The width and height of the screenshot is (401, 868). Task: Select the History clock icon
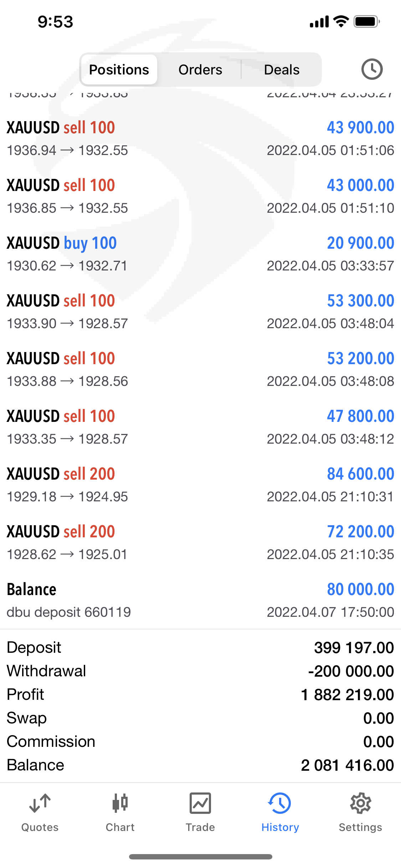pyautogui.click(x=280, y=803)
